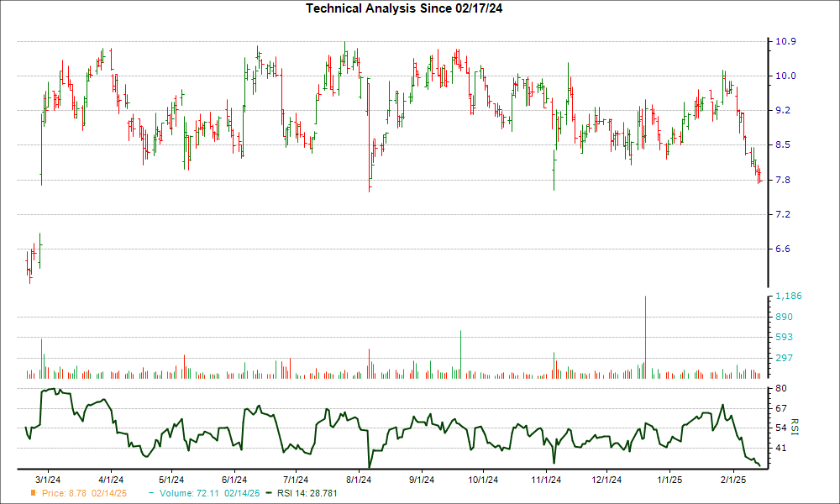Viewport: 840px width, 504px height.
Task: Click the vertical 'RSI' axis title
Action: (794, 427)
